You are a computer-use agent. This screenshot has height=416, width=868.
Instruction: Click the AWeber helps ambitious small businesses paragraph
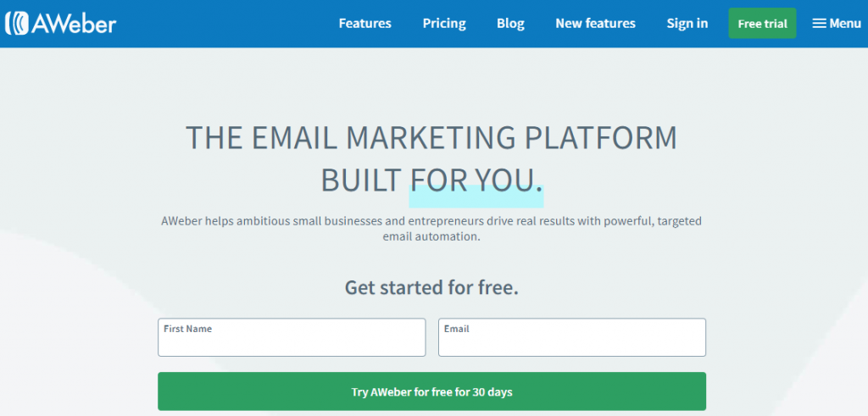[431, 229]
